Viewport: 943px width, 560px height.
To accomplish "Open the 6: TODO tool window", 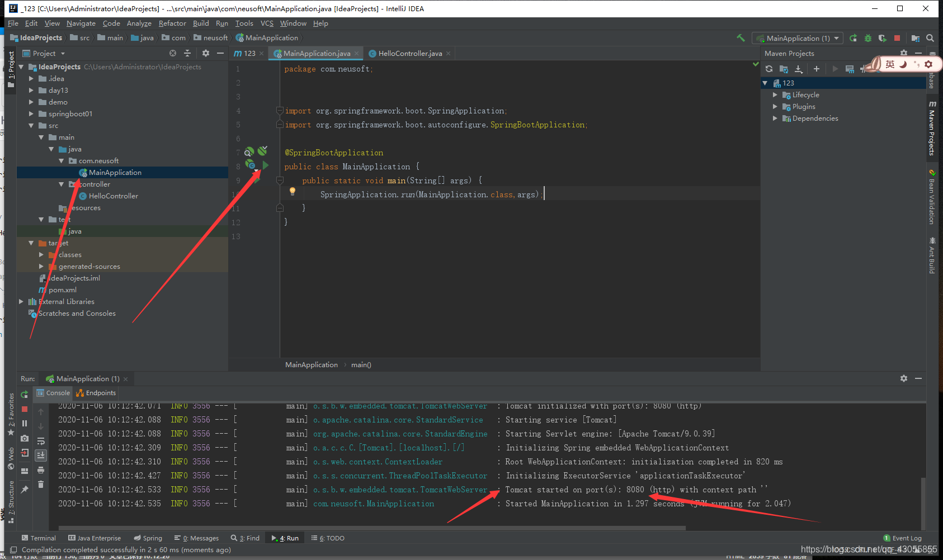I will click(328, 538).
